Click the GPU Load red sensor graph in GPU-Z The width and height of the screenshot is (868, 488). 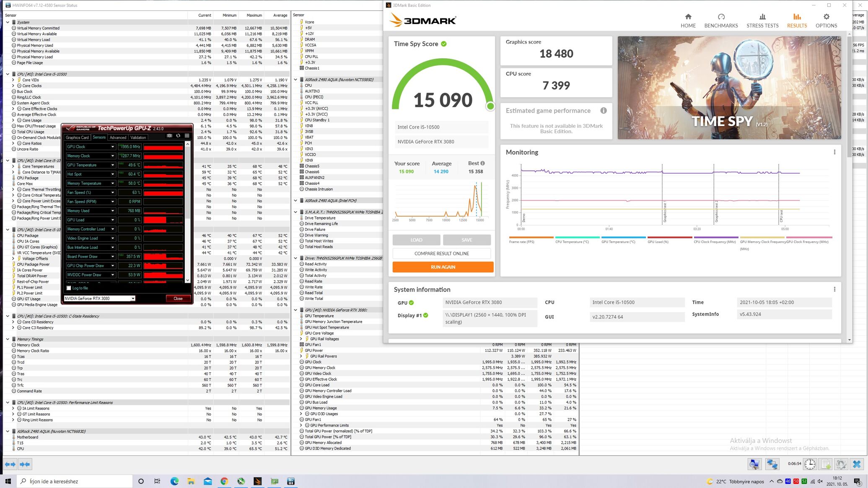[x=163, y=220]
